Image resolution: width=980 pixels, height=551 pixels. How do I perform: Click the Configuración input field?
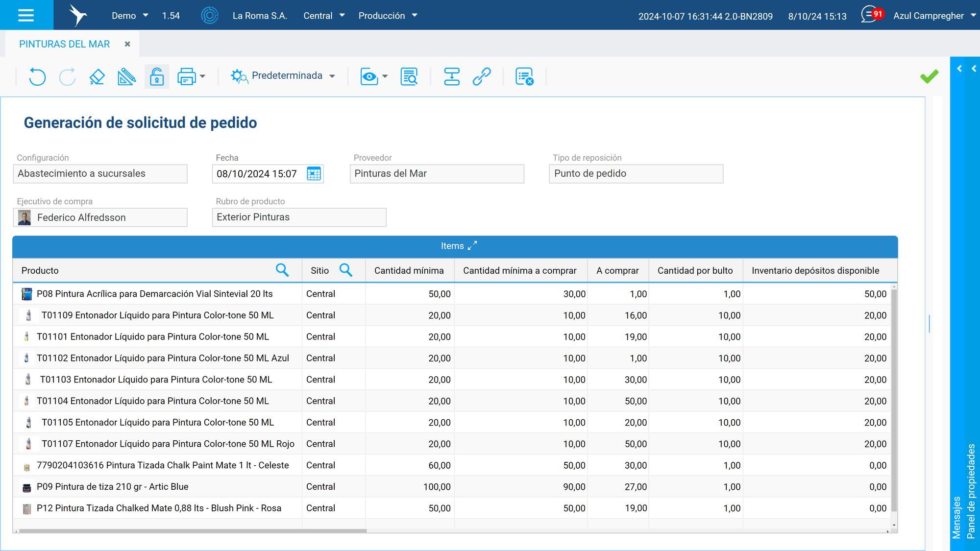(100, 174)
